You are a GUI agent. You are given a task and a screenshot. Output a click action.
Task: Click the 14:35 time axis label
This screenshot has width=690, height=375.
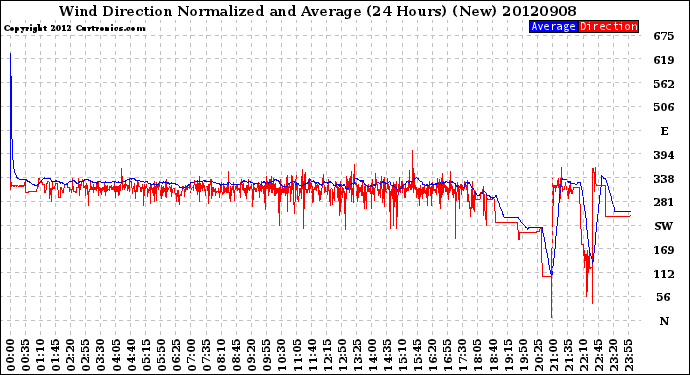click(387, 355)
